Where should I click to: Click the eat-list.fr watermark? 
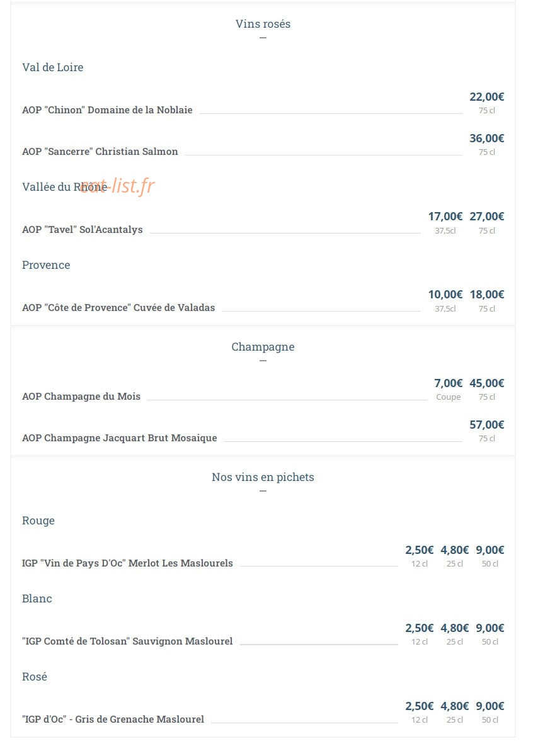point(118,186)
